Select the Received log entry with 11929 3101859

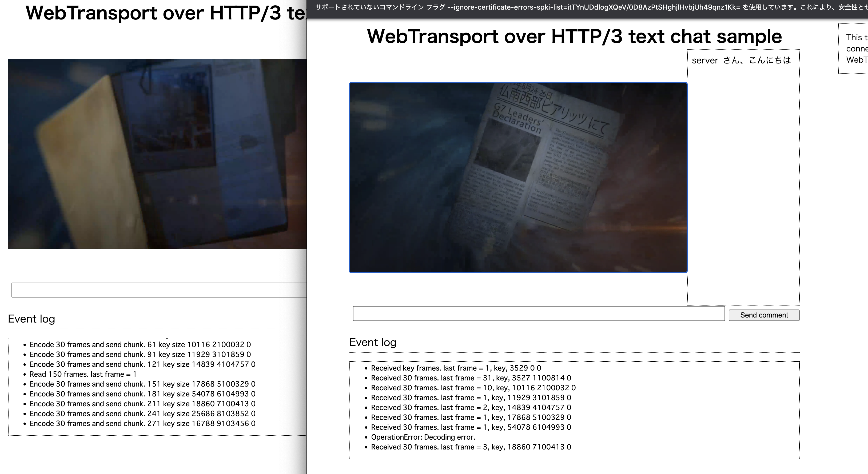click(x=471, y=397)
